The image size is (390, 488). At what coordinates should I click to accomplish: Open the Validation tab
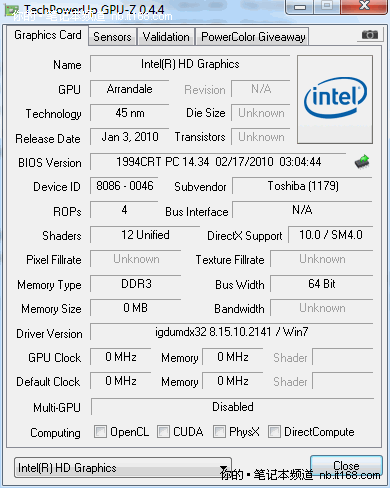point(166,37)
